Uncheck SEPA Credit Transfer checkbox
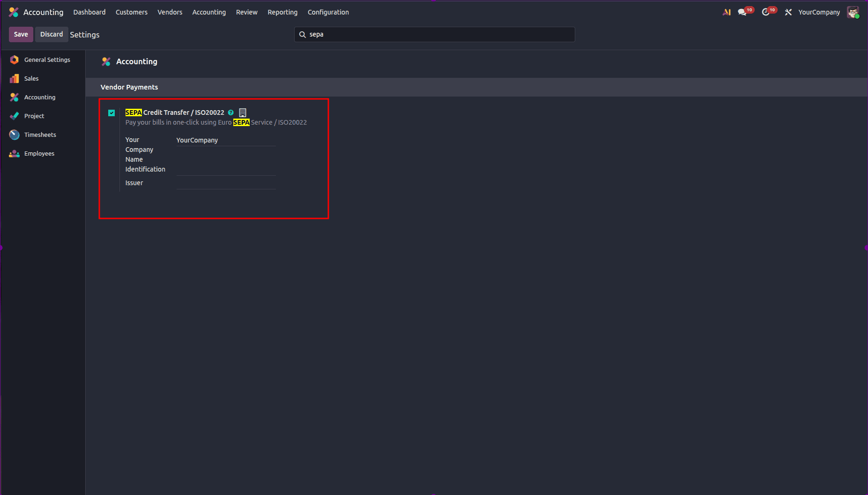This screenshot has width=868, height=495. 111,112
